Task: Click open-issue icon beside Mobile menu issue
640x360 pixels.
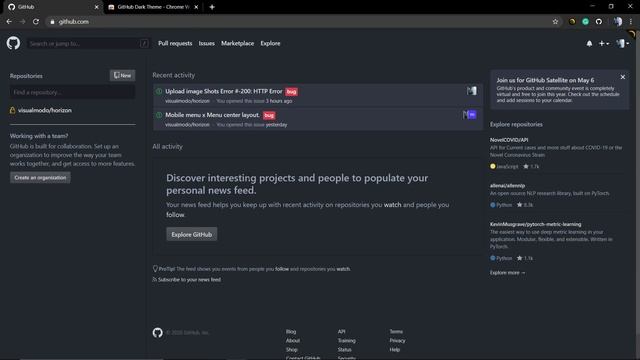Action: [159, 115]
